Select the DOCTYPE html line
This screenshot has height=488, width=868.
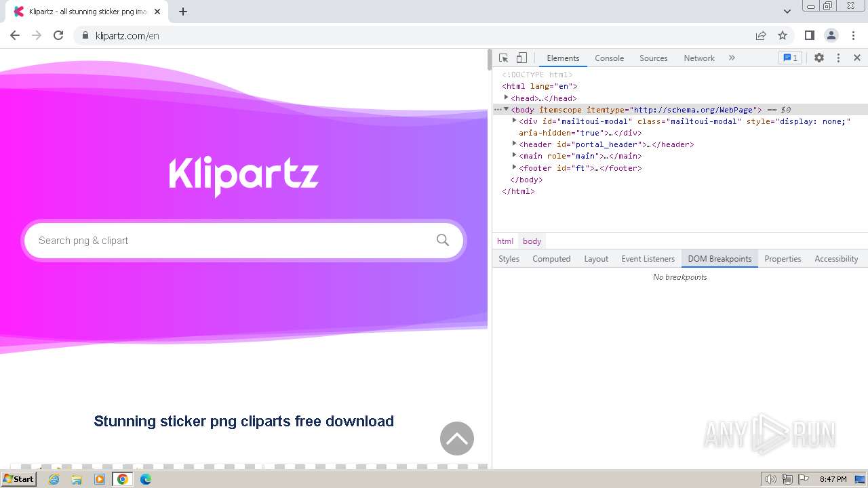[x=537, y=75]
